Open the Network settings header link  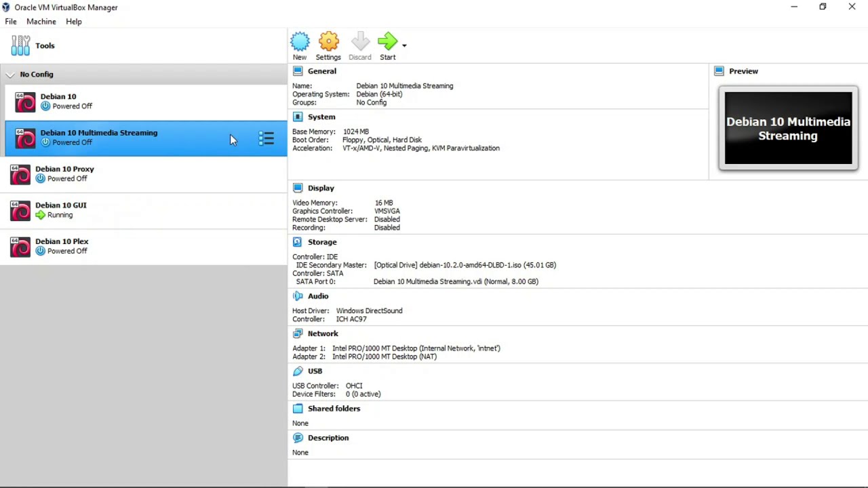coord(323,333)
